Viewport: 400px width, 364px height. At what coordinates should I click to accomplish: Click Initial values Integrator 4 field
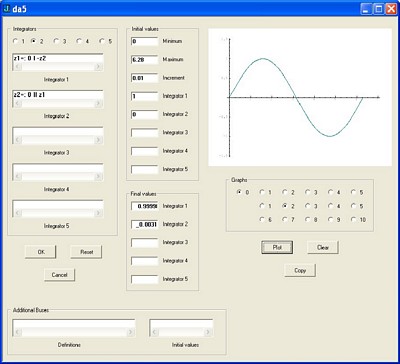[145, 151]
